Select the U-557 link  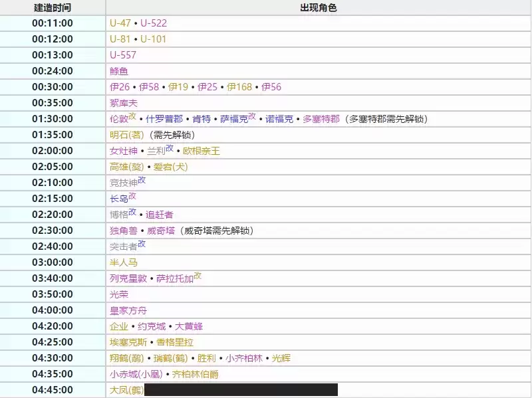123,55
